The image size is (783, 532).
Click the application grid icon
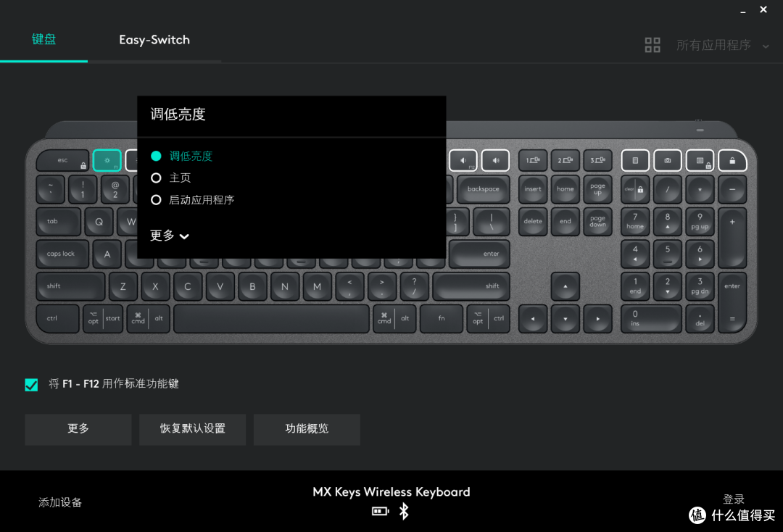652,45
